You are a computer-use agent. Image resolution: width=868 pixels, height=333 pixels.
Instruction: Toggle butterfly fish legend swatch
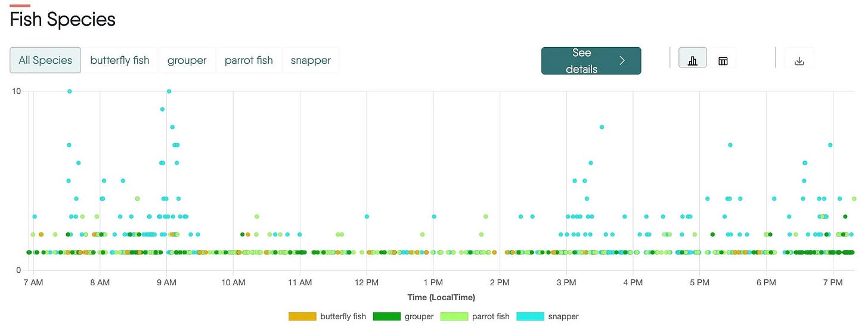tap(302, 316)
